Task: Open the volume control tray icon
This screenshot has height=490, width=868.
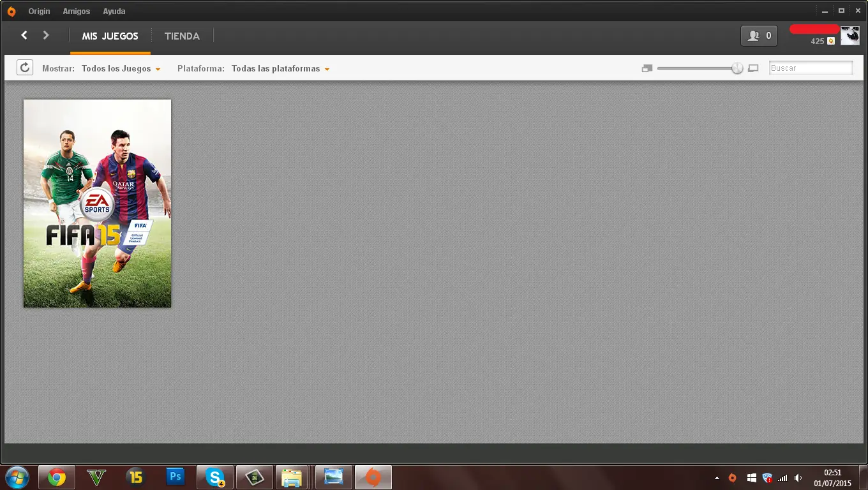Action: [798, 478]
